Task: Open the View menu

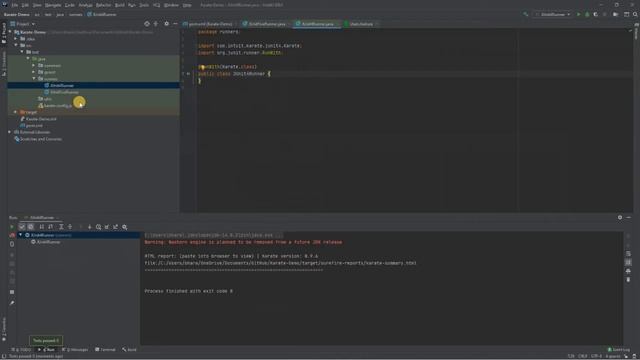Action: [37, 5]
